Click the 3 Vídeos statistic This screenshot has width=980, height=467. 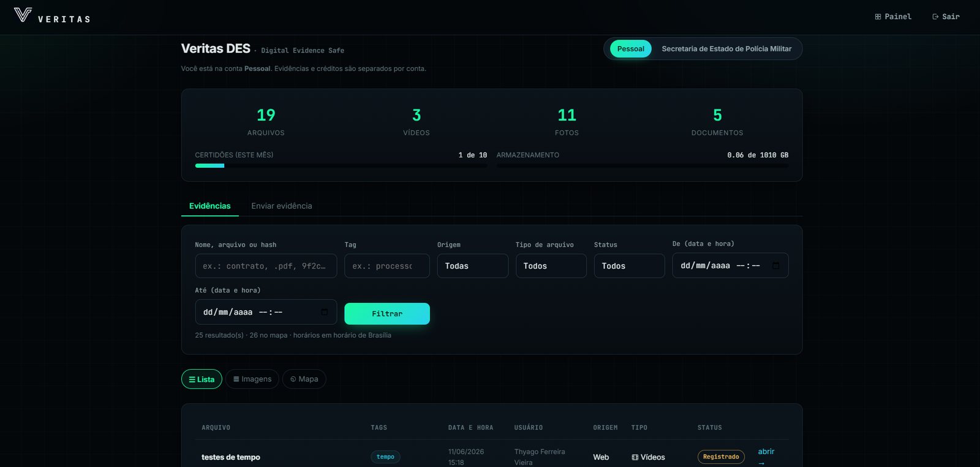point(417,122)
